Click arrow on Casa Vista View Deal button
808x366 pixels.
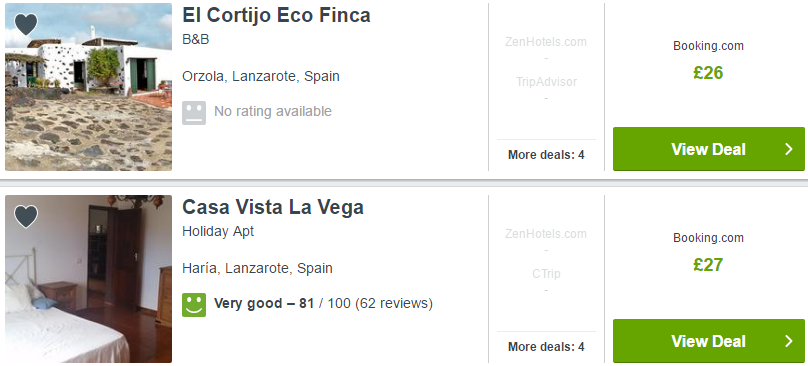pos(788,341)
